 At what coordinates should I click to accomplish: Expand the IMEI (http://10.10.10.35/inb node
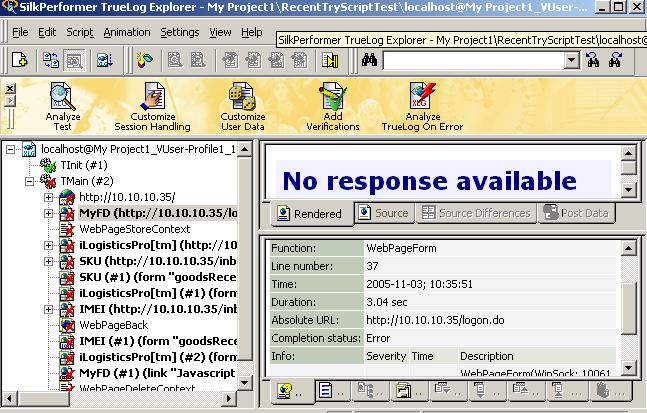[48, 309]
